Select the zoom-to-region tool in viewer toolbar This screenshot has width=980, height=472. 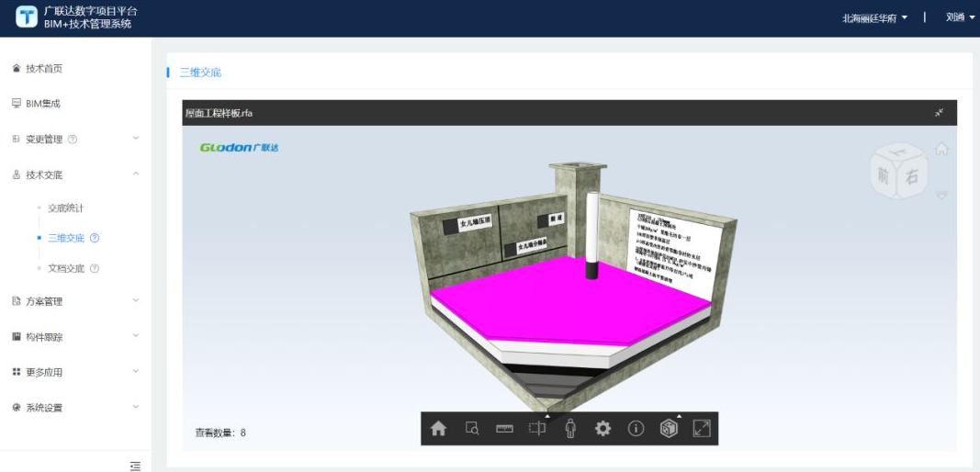(x=472, y=428)
